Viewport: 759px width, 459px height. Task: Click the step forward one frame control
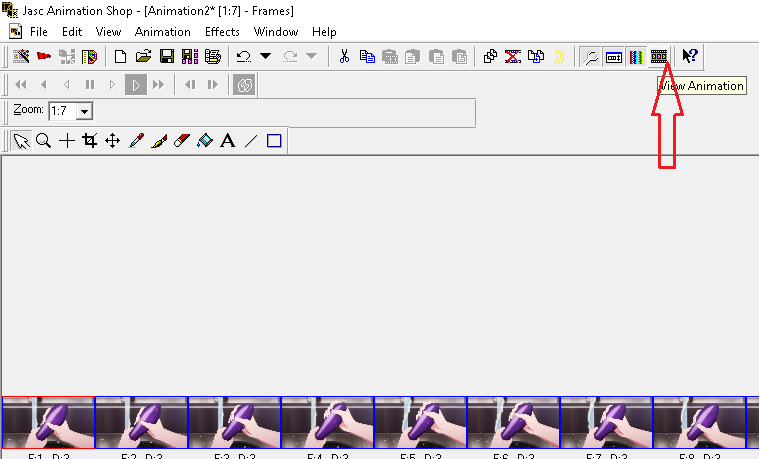(213, 85)
